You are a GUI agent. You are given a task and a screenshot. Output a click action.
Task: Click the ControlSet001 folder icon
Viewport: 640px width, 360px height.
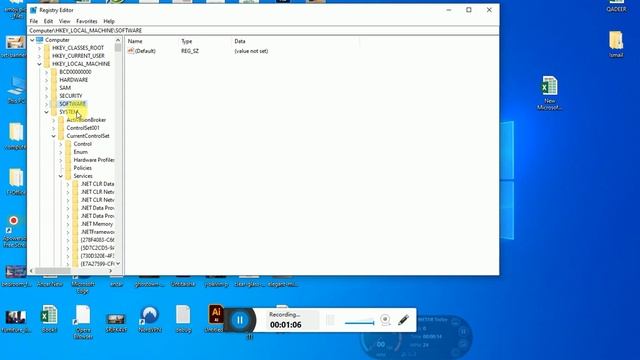61,128
